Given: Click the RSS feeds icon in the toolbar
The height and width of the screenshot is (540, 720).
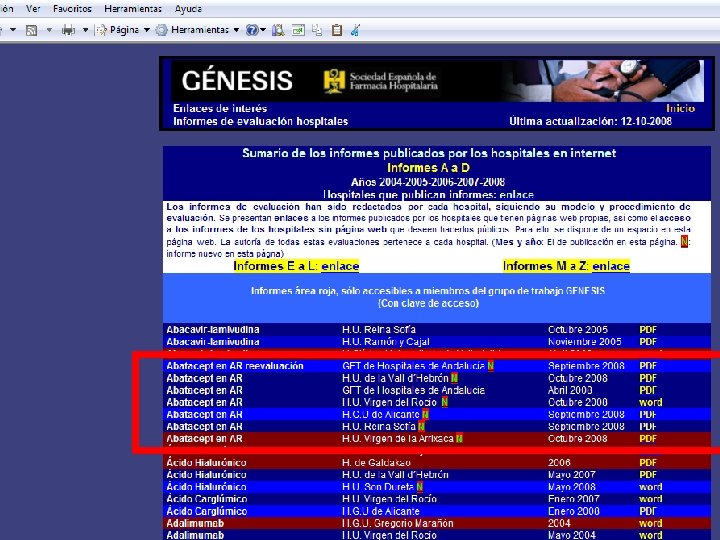Looking at the screenshot, I should [31, 30].
